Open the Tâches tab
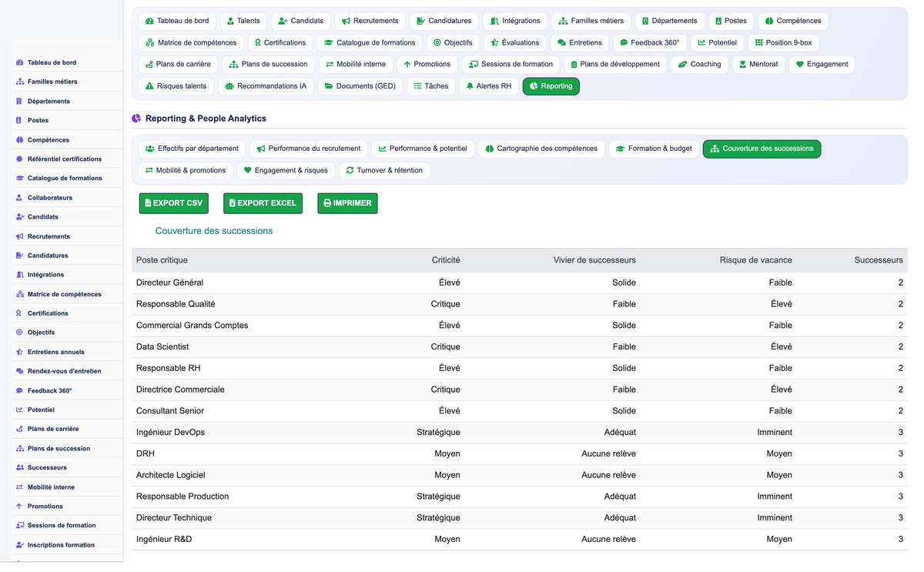This screenshot has width=924, height=572. [430, 86]
